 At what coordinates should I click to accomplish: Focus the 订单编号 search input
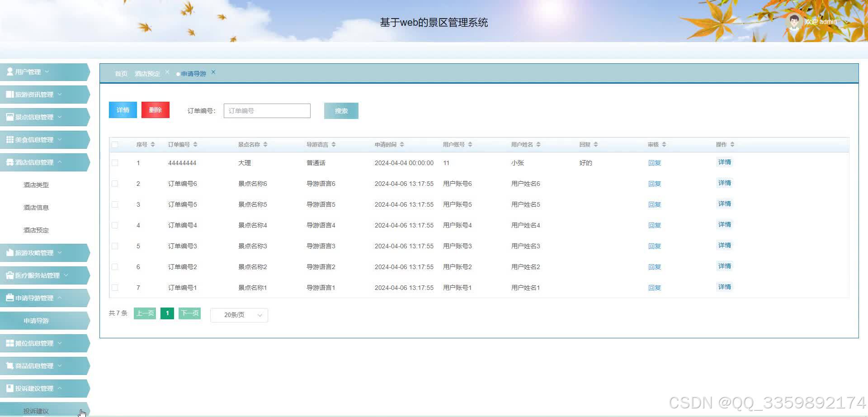tap(267, 111)
